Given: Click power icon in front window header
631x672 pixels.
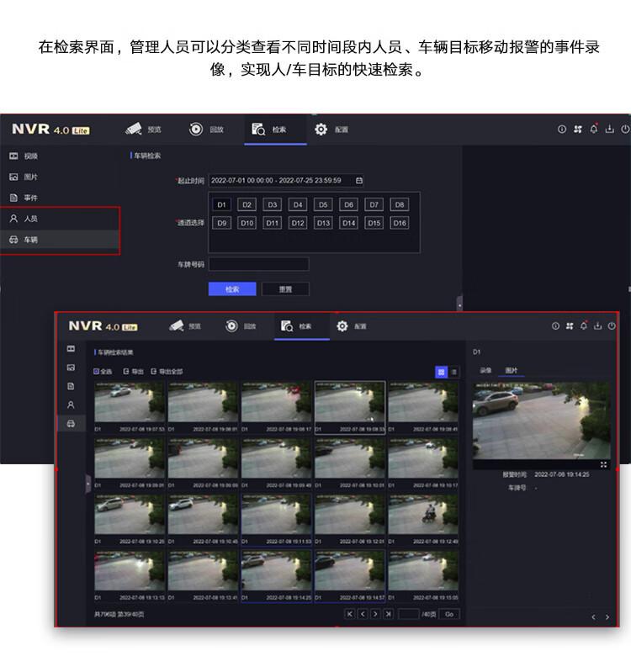Looking at the screenshot, I should (612, 325).
